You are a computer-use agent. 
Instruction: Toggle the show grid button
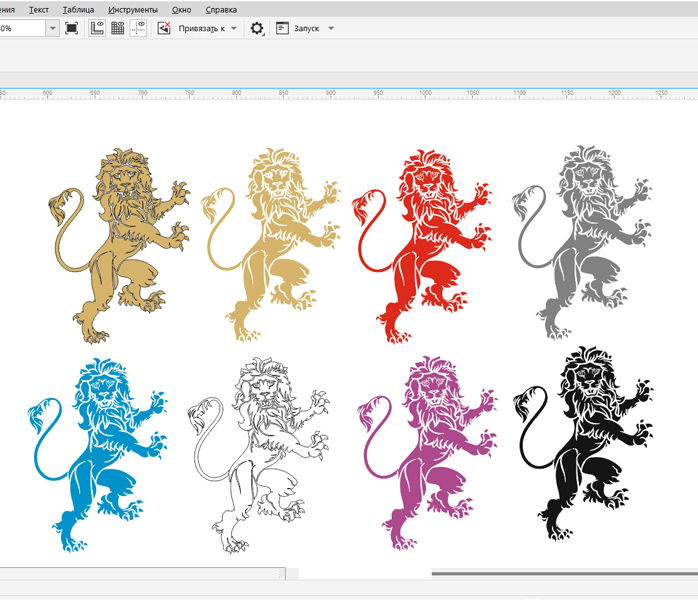tap(117, 29)
